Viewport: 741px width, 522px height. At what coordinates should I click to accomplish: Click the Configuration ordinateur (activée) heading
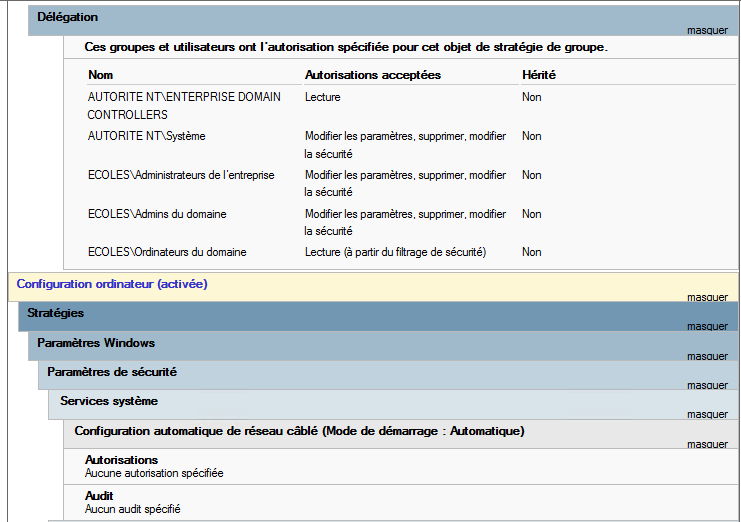pyautogui.click(x=112, y=284)
